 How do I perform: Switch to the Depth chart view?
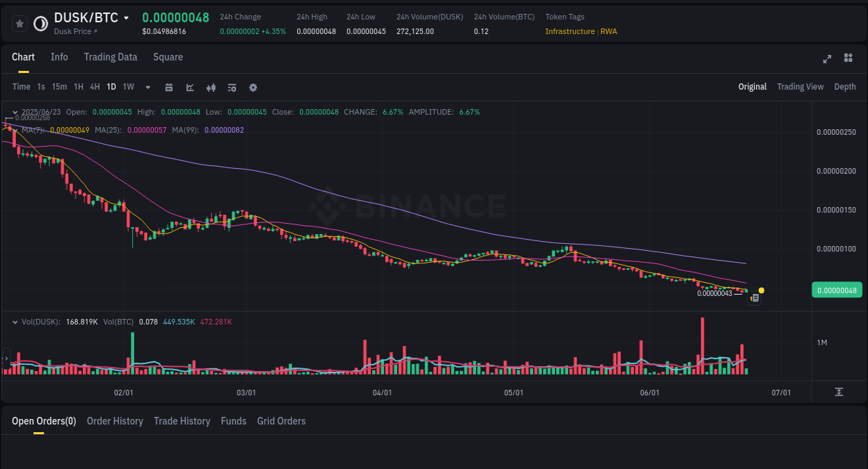[x=844, y=87]
